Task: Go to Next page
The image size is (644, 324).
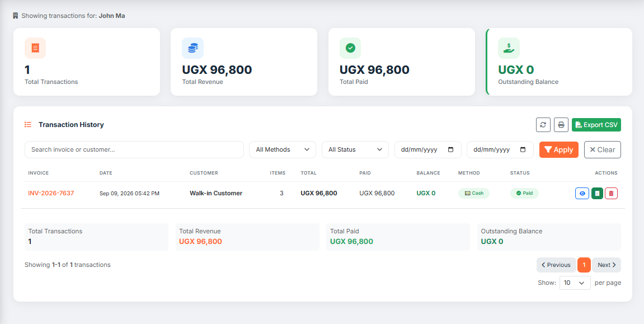Action: tap(607, 265)
